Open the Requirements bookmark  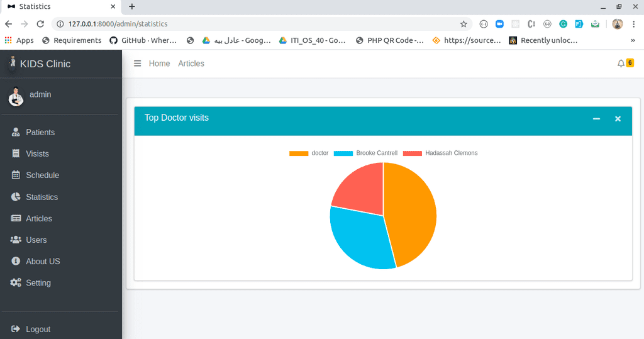click(72, 40)
